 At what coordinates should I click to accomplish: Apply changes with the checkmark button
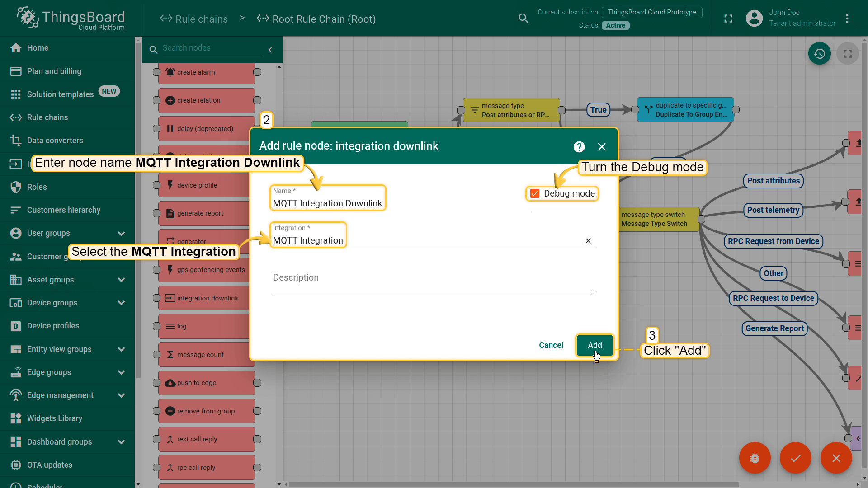[x=795, y=458]
